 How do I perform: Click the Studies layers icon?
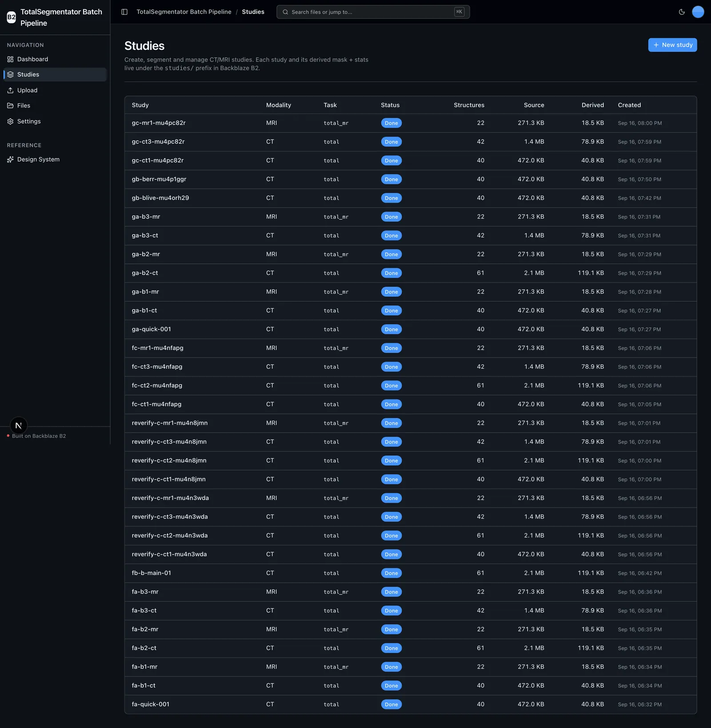(x=10, y=75)
